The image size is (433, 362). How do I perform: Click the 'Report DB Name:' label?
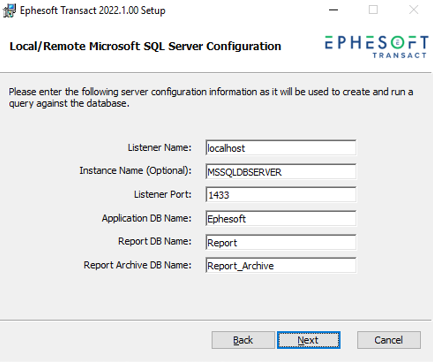tap(155, 241)
